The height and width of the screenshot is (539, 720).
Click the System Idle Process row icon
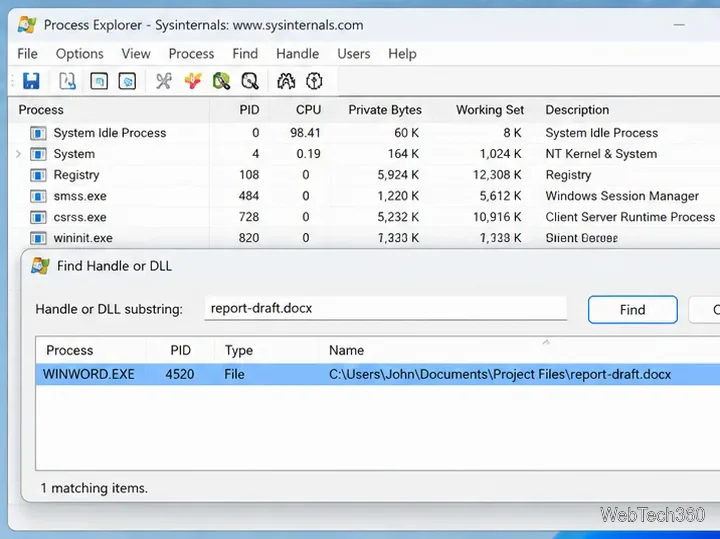coord(38,133)
